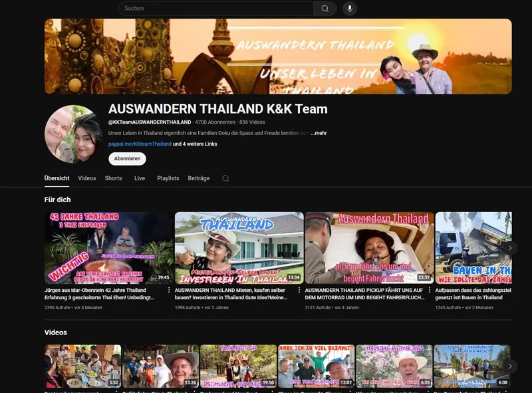
Task: Expand channel description with ...mehr
Action: pos(319,133)
